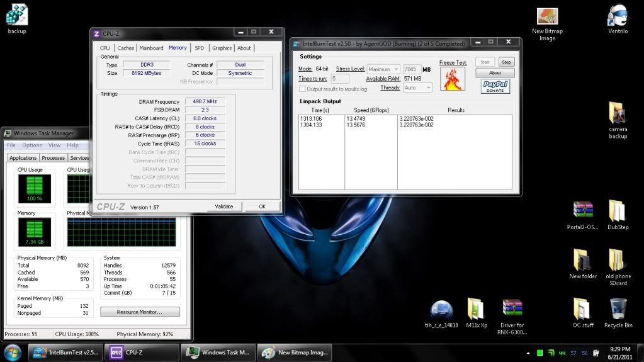Stop the IntelBurnTest run
The height and width of the screenshot is (362, 644).
[506, 62]
